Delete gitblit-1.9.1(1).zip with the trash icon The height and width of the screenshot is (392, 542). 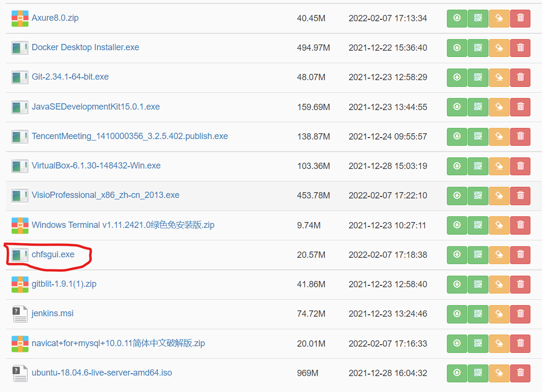coord(520,284)
